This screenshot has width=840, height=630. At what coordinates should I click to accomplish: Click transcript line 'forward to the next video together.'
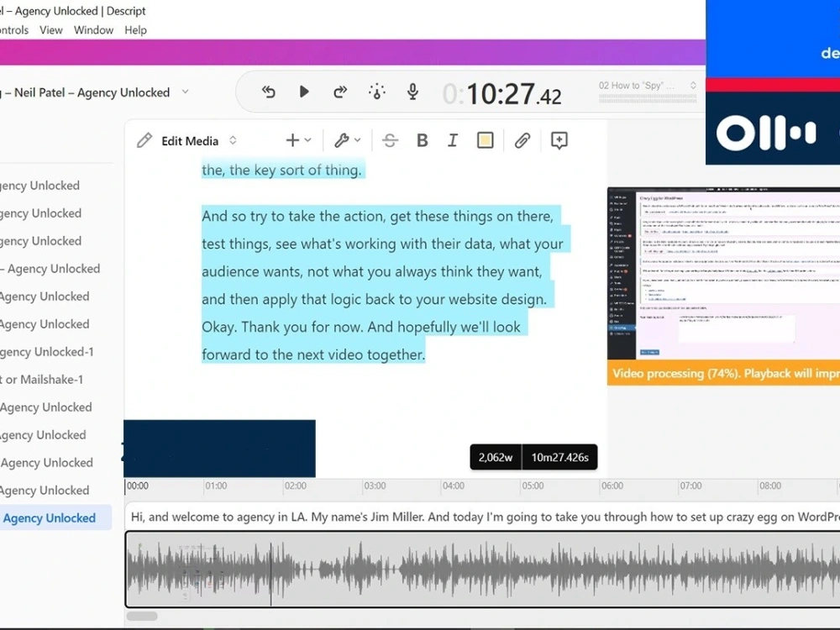pyautogui.click(x=313, y=354)
